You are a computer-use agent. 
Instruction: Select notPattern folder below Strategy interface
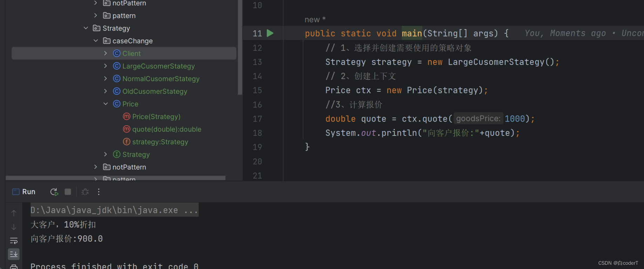(x=129, y=167)
